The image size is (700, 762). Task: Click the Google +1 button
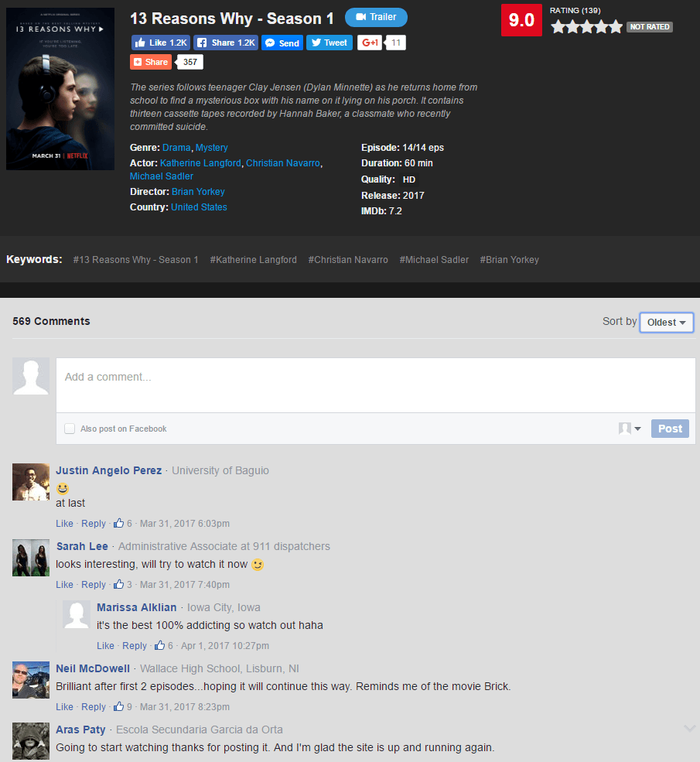point(370,43)
